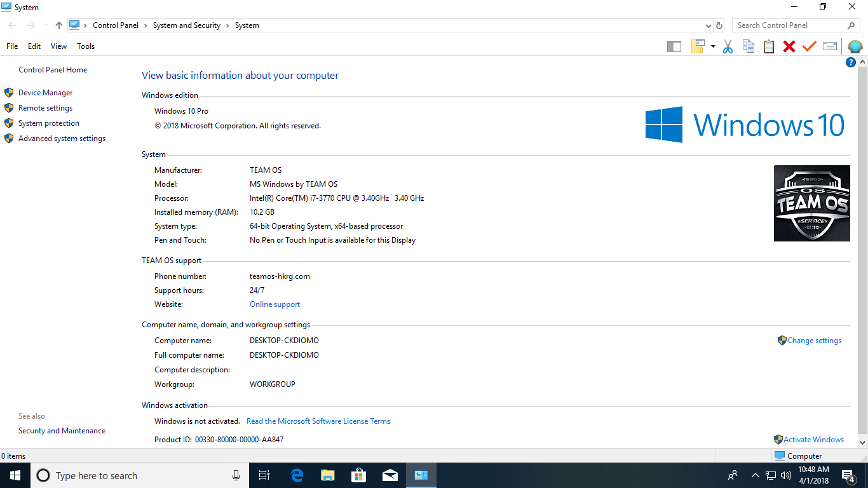This screenshot has width=868, height=488.
Task: Click the Forward navigation arrow
Action: click(x=31, y=25)
